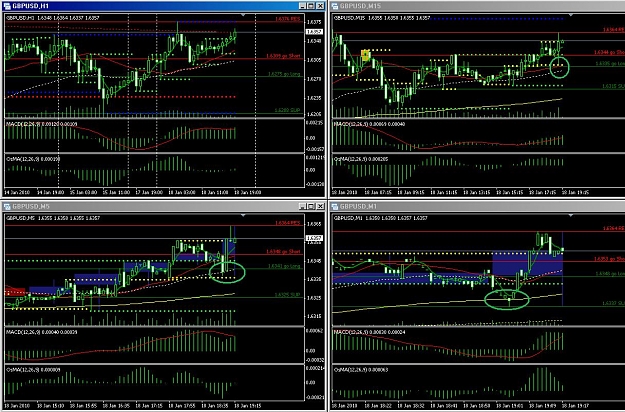Image resolution: width=625 pixels, height=412 pixels.
Task: Click the GBPUSD,H1 OHLC header text in chart
Action: coord(53,18)
